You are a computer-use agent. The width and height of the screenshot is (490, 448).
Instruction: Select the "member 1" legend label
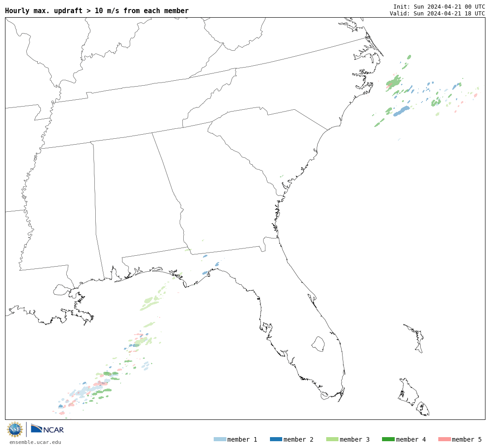(242, 439)
